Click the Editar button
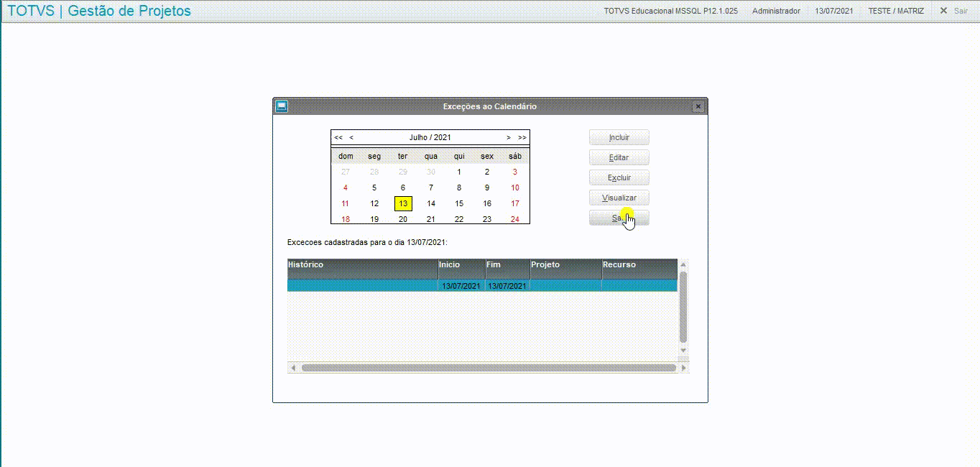 (x=619, y=157)
